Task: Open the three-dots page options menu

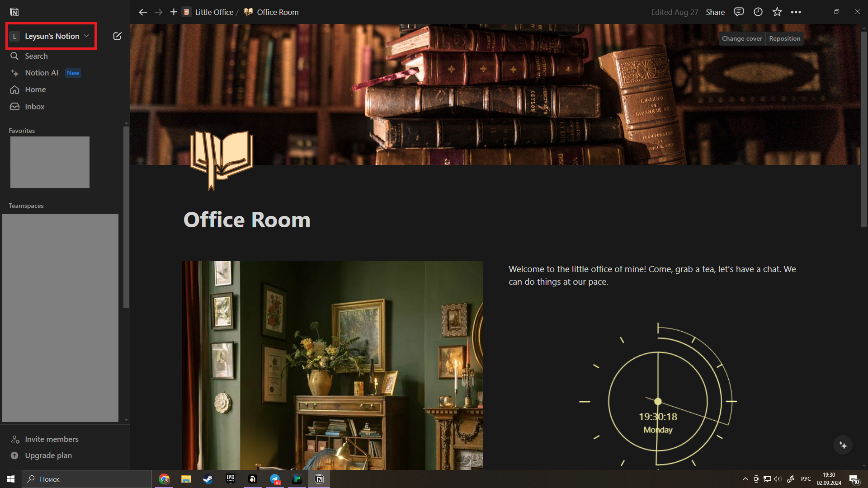Action: click(796, 12)
